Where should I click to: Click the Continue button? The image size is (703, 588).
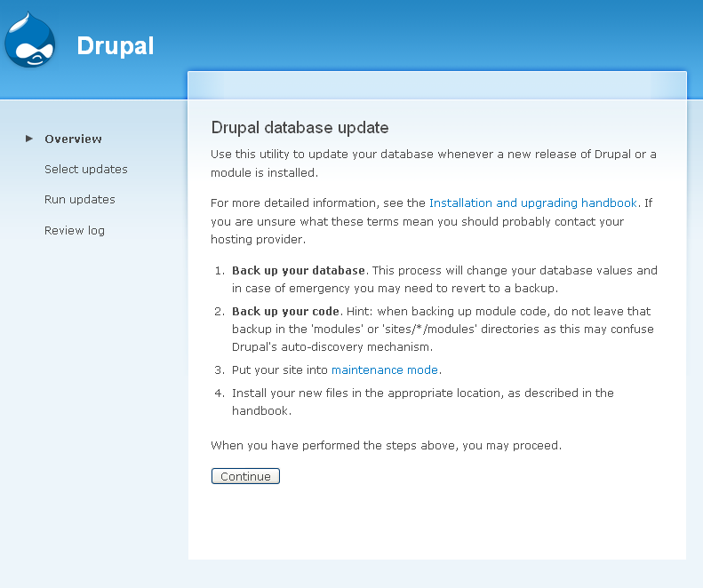(x=245, y=476)
